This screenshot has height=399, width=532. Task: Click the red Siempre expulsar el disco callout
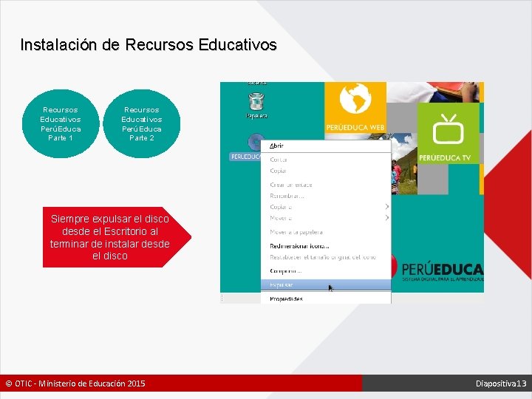tap(117, 237)
